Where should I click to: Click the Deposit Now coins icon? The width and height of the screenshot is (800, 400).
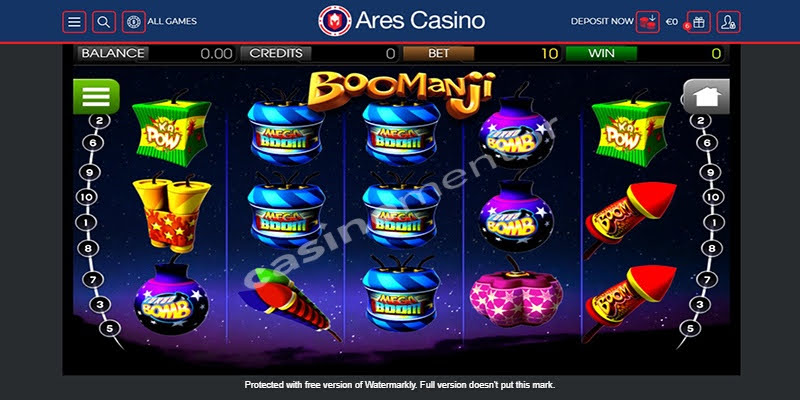pos(647,22)
